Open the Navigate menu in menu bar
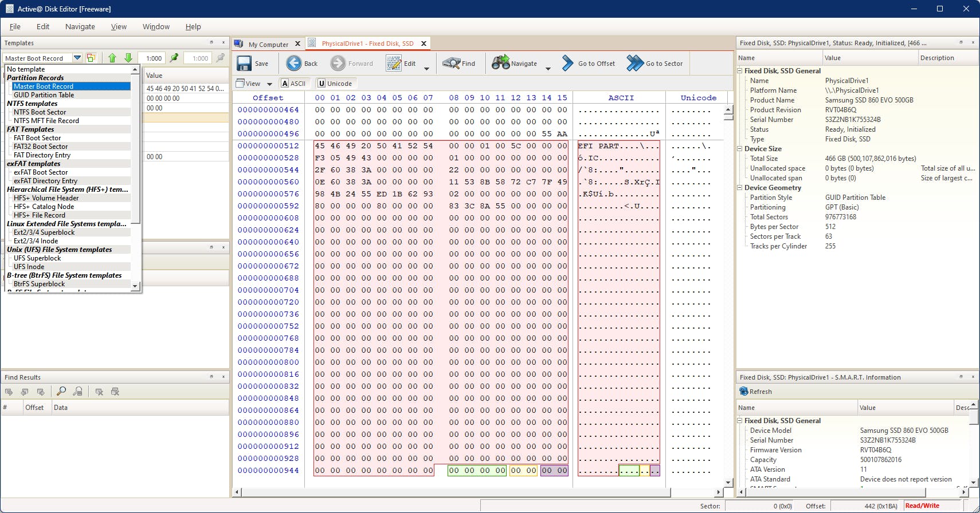Screen dimensions: 980x513 pos(80,26)
